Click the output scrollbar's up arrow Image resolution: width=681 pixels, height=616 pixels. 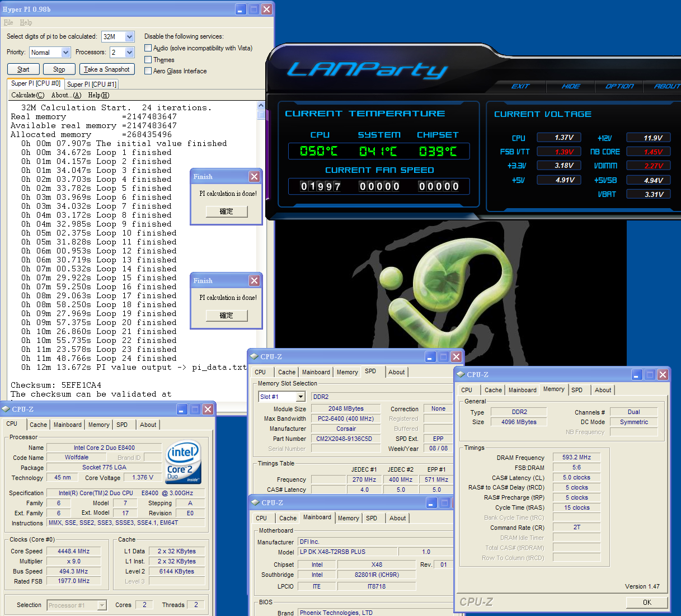coord(261,106)
